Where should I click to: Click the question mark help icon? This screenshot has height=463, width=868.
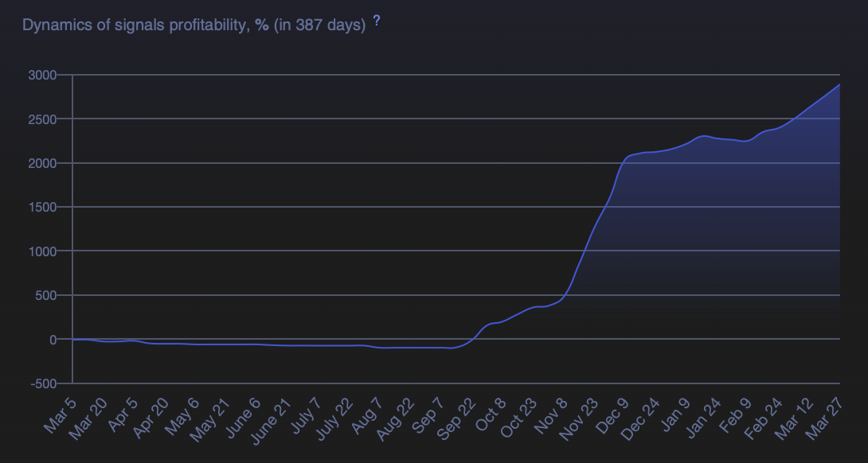(377, 21)
